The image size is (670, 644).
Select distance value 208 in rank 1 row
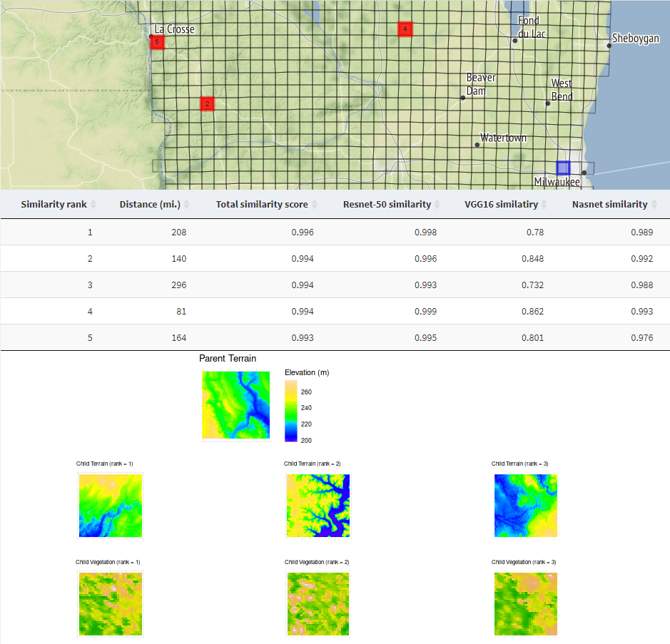pos(178,232)
